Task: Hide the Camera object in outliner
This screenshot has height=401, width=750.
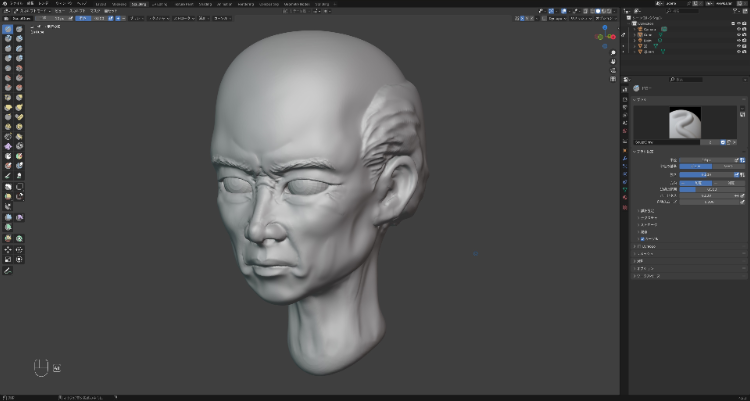Action: [740, 30]
